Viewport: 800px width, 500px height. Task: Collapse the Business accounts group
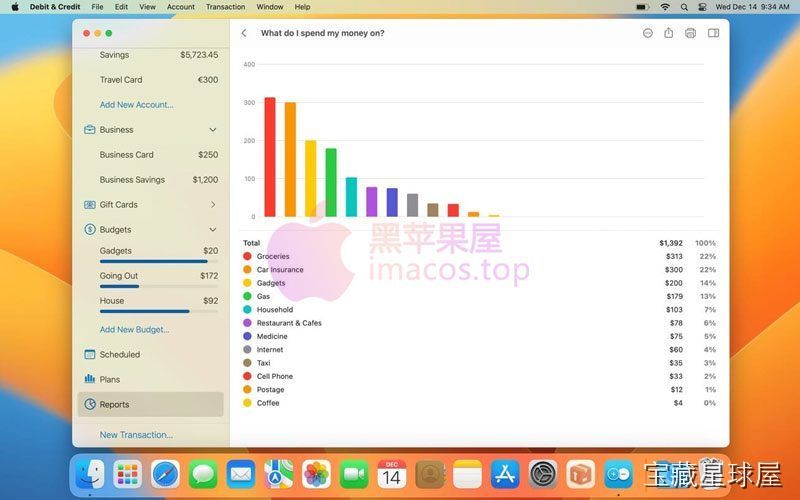[213, 130]
